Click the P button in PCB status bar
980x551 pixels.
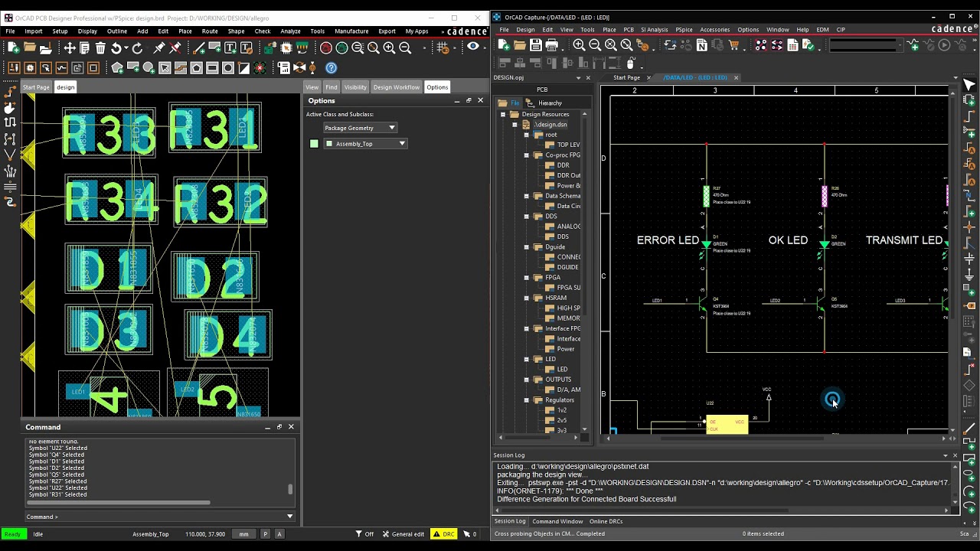265,534
